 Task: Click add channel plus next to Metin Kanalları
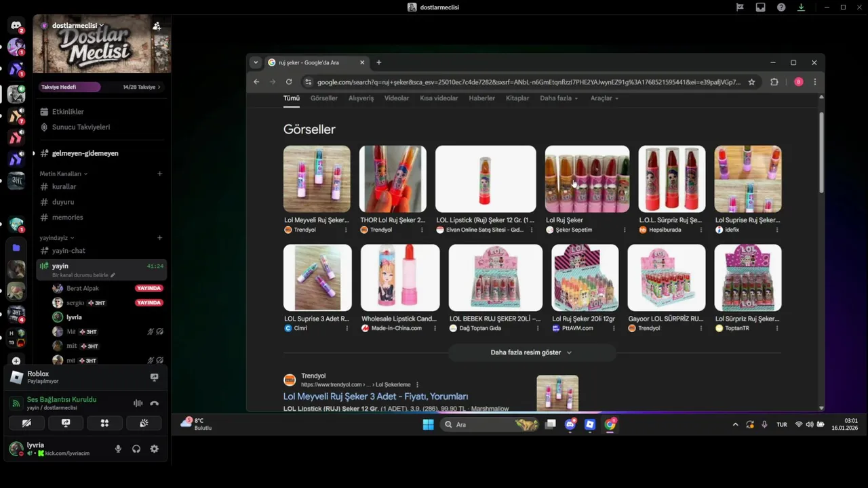[x=160, y=174]
